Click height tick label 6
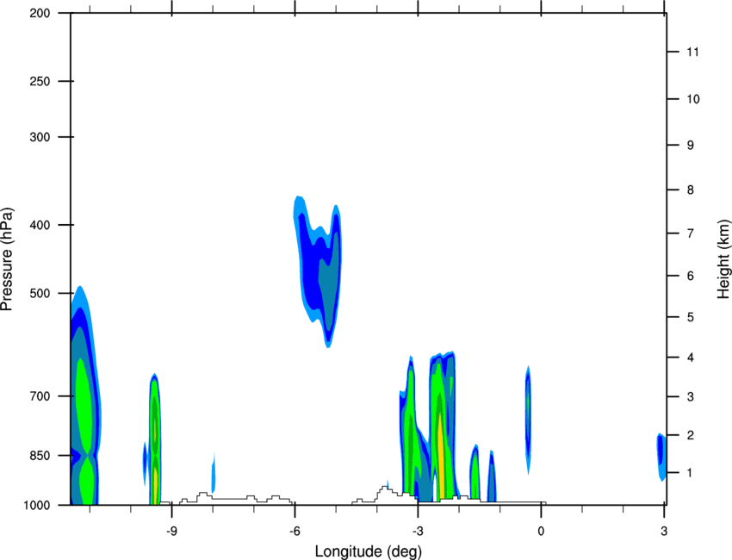732x560 pixels. tap(691, 276)
